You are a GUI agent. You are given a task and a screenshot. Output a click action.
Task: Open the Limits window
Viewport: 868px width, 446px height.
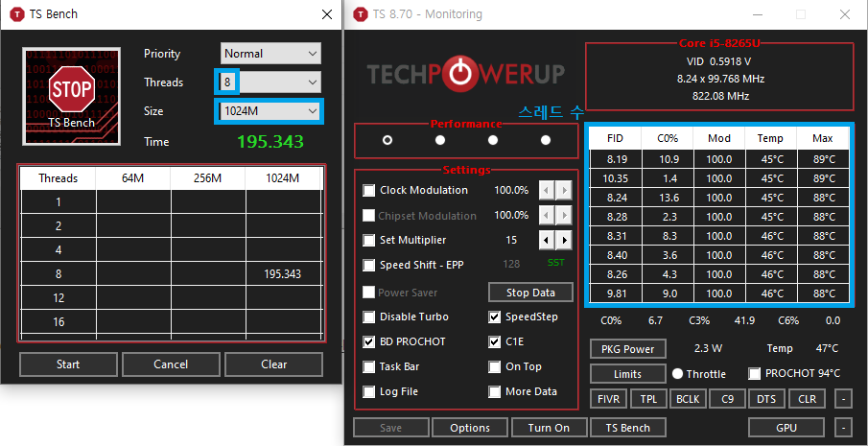point(628,374)
